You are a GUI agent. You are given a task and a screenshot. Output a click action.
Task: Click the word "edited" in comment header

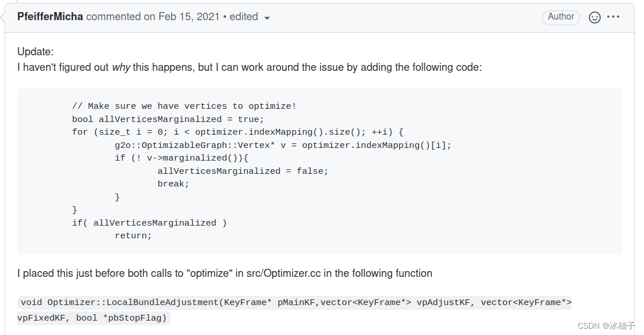[243, 17]
